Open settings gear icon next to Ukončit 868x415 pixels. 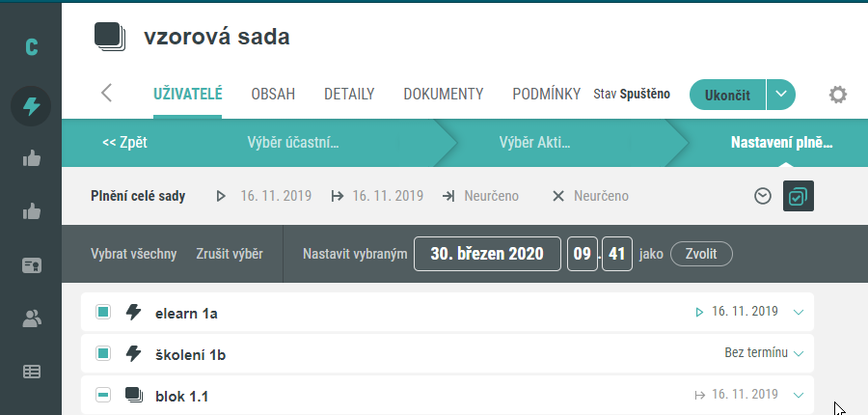pos(837,95)
